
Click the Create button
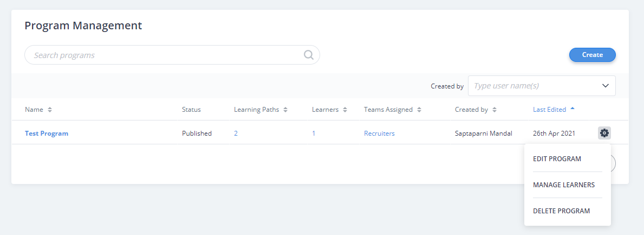(592, 55)
